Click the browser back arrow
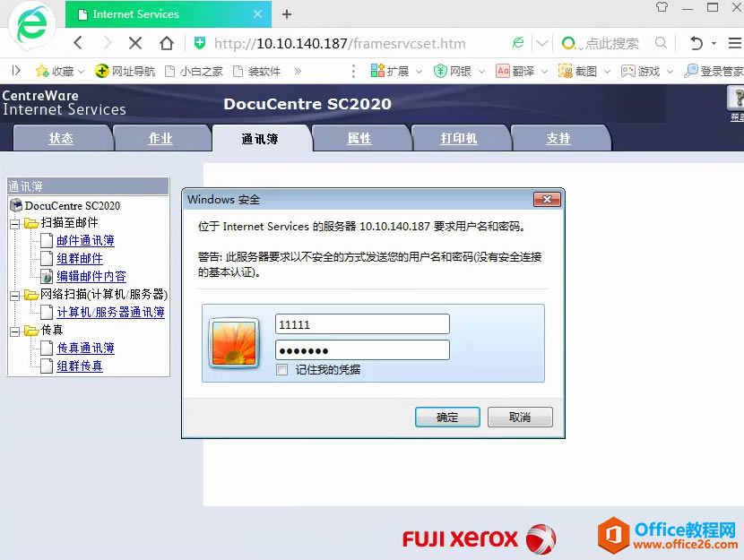This screenshot has height=560, width=744. pos(79,43)
